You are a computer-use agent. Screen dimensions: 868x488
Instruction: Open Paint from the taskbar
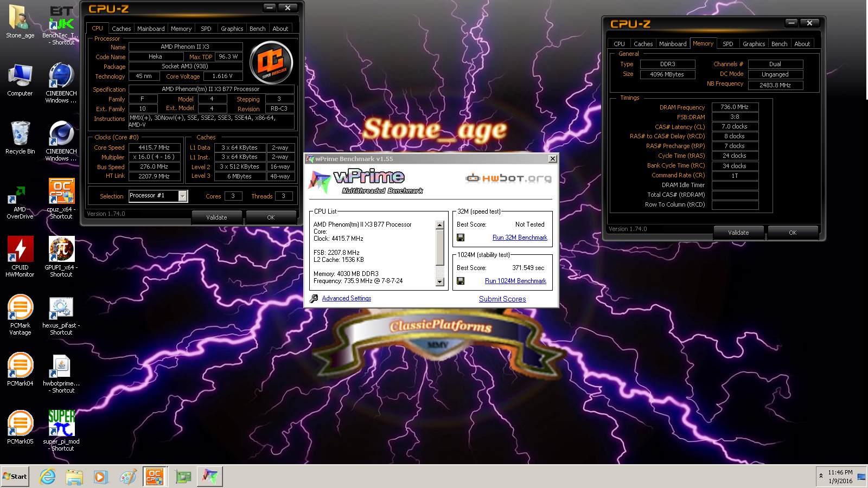coord(128,477)
